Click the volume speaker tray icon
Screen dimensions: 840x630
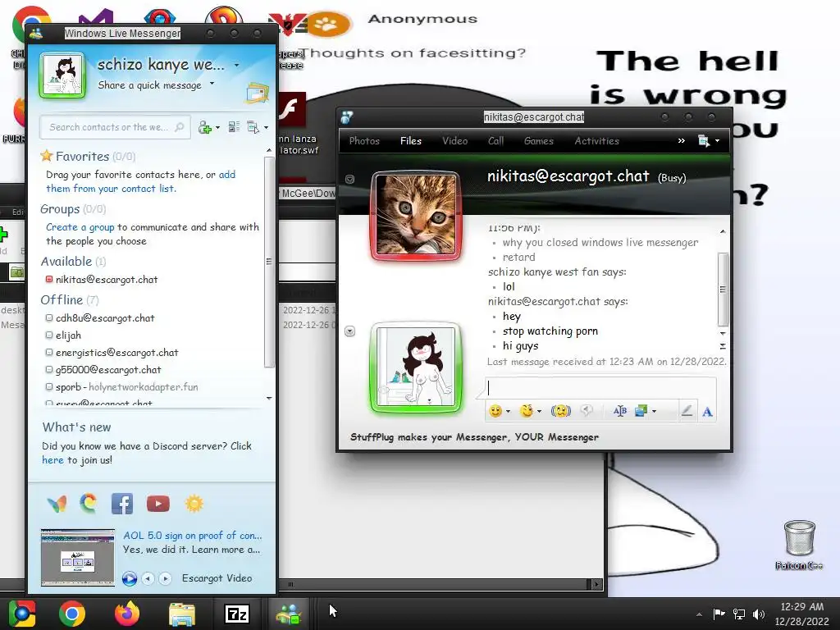click(x=759, y=614)
